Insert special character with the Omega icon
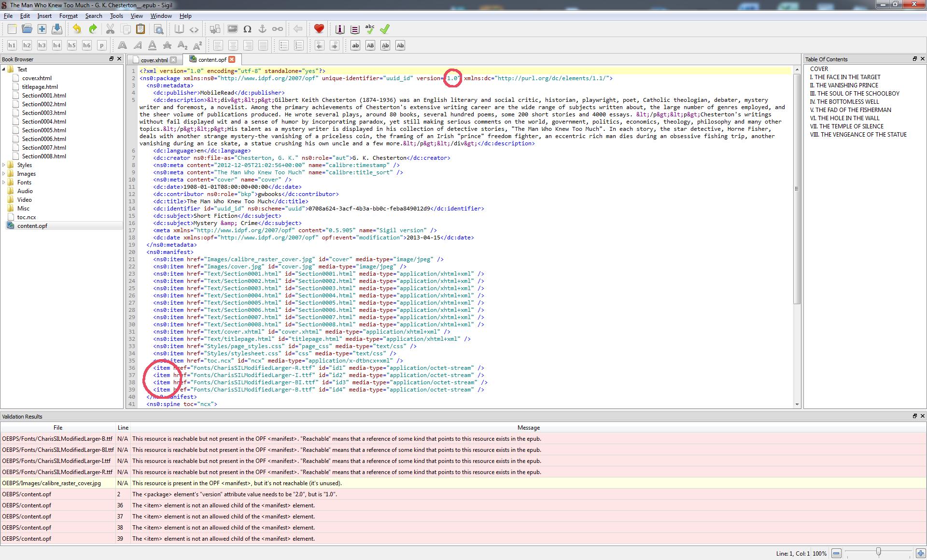 tap(247, 29)
